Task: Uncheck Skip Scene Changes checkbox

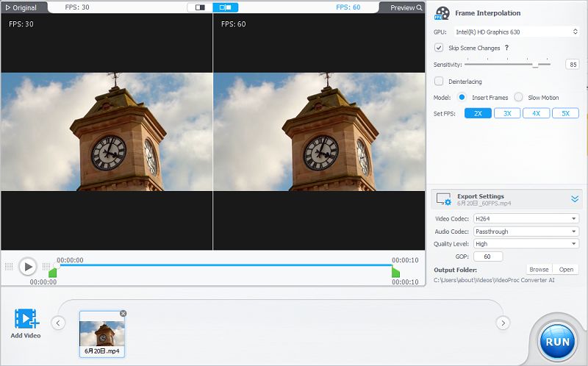Action: 439,48
